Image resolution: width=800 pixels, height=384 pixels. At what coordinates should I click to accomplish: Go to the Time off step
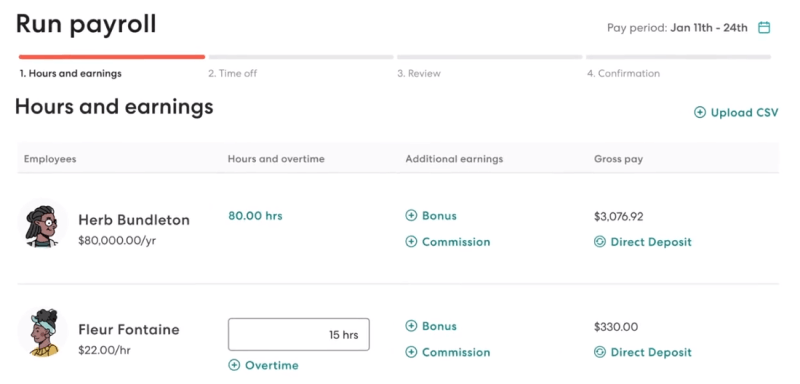[233, 73]
